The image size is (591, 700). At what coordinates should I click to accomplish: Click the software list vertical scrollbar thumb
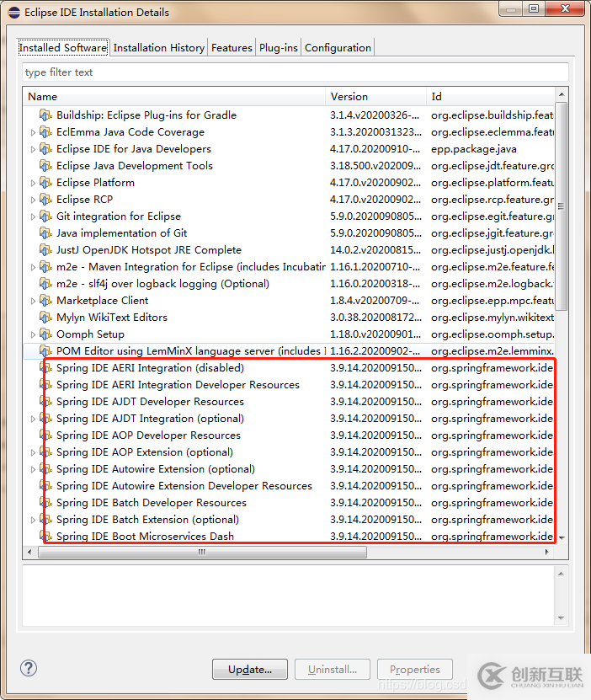pyautogui.click(x=562, y=206)
